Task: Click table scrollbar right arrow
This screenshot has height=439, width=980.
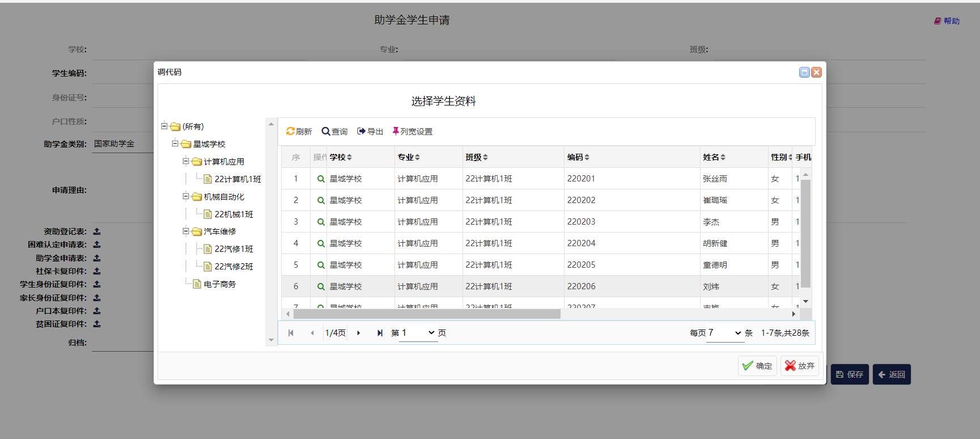Action: coord(794,314)
